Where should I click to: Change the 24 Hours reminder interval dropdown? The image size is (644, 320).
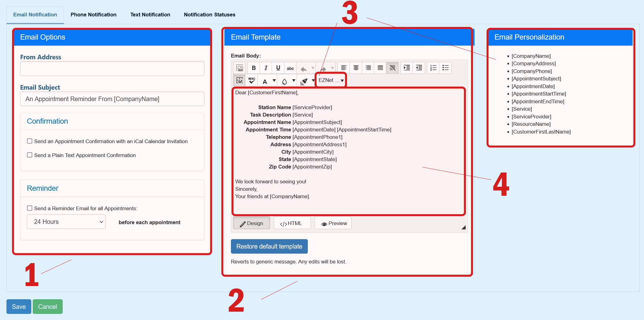(66, 222)
